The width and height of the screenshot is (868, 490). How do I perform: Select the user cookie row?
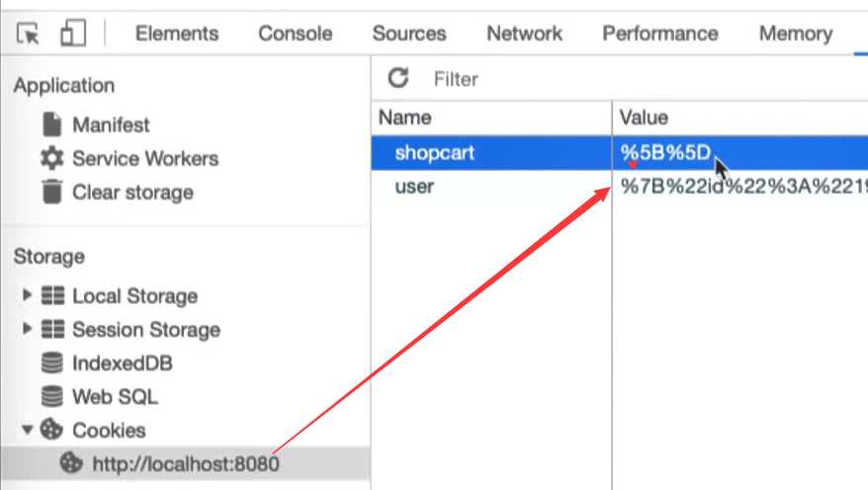click(620, 187)
